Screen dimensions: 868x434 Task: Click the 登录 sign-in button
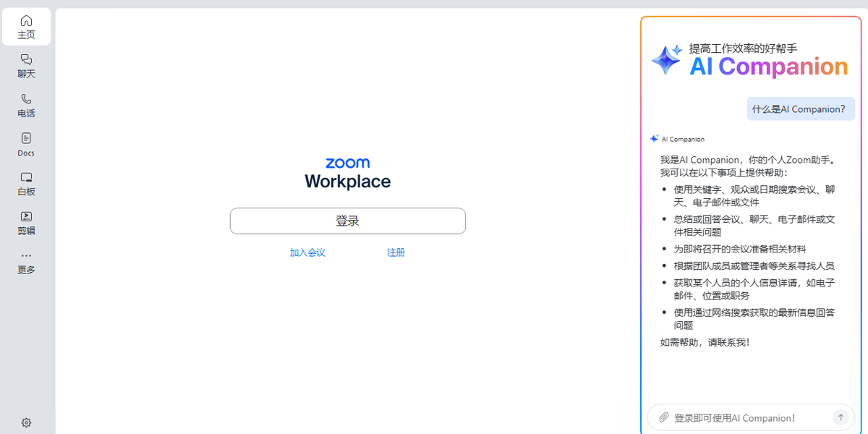pyautogui.click(x=347, y=221)
